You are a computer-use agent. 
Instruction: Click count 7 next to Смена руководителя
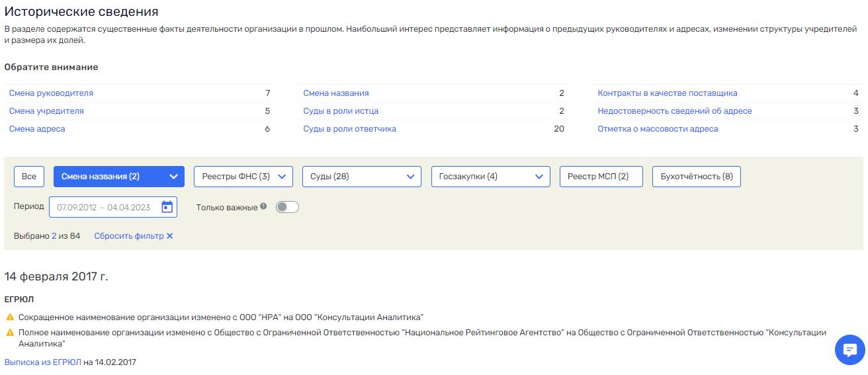(x=267, y=93)
